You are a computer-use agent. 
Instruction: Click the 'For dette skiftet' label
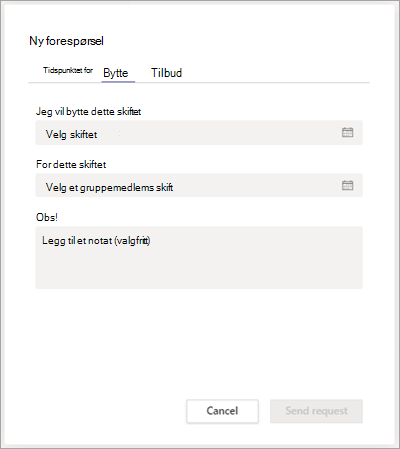click(x=71, y=164)
